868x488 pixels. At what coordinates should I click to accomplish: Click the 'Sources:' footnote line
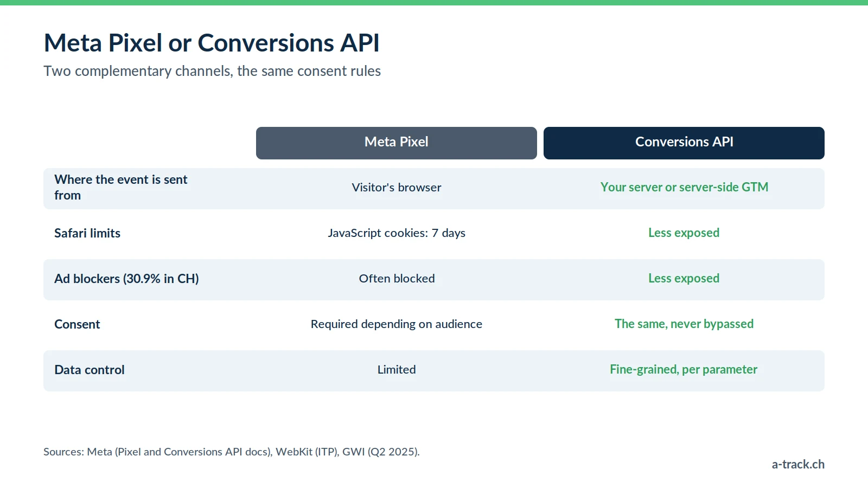pyautogui.click(x=232, y=452)
